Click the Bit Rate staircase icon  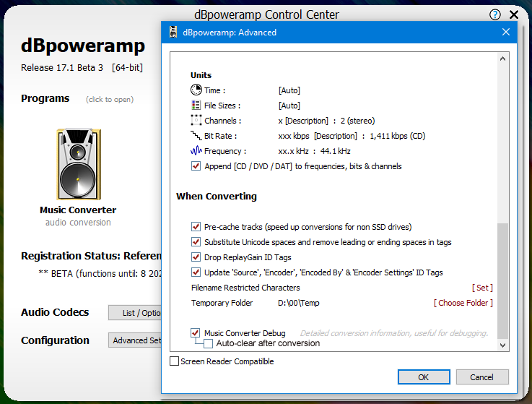[x=196, y=136]
